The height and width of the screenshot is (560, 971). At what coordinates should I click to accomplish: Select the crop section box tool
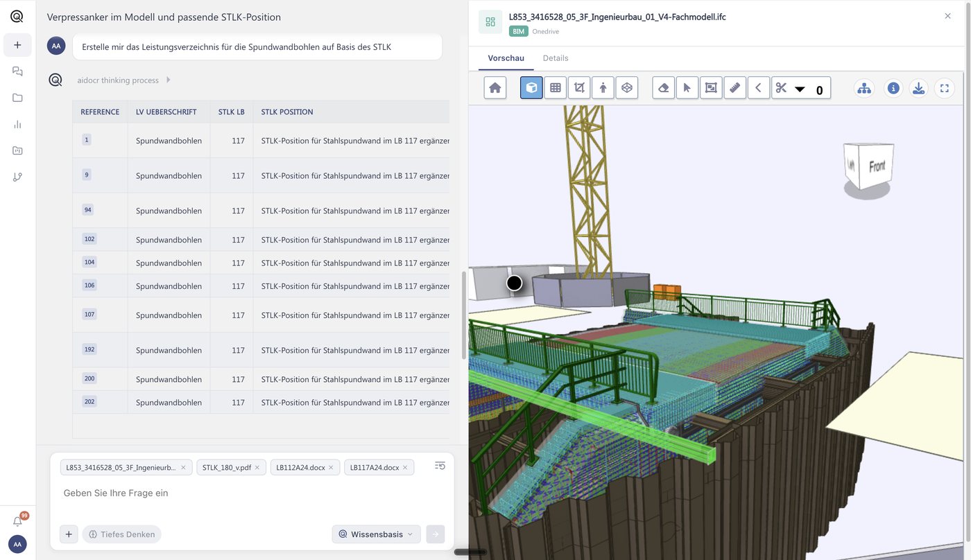click(579, 88)
